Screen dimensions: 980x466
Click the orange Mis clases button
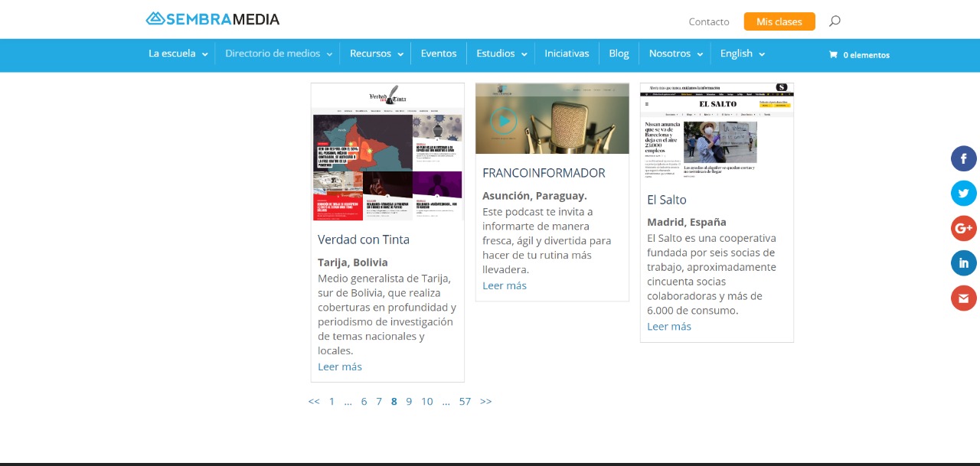point(779,21)
